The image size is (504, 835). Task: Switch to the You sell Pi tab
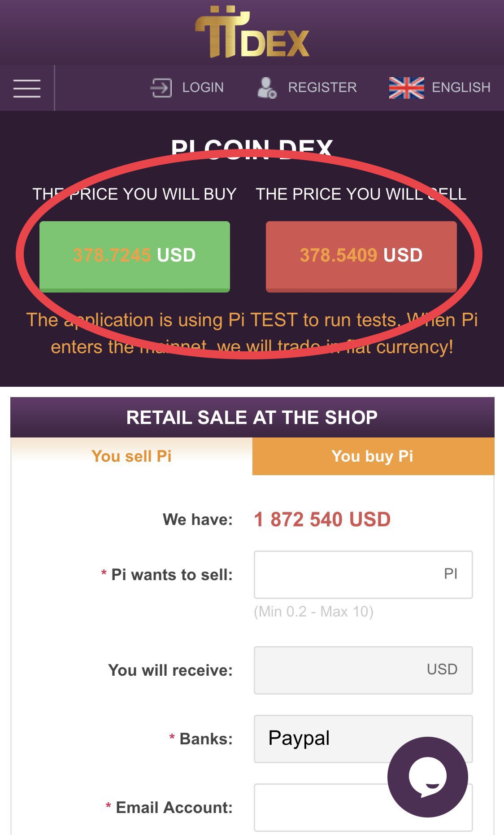131,456
